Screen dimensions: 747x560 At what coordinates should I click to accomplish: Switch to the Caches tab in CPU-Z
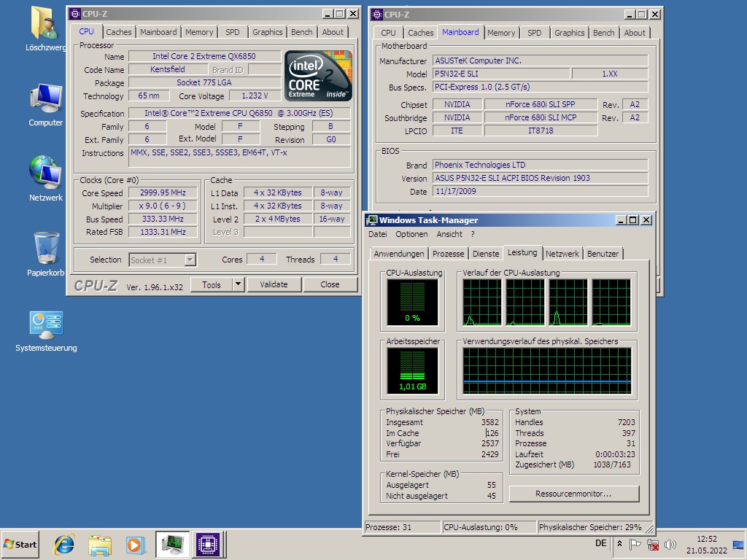(x=119, y=32)
